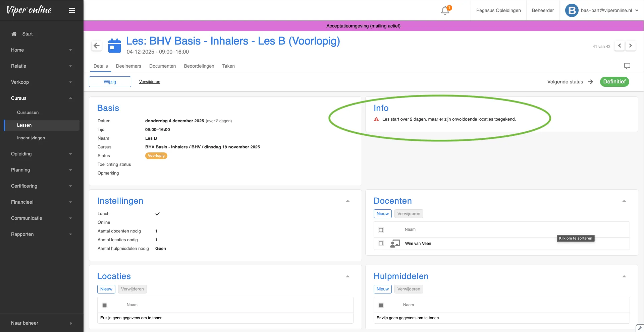
Task: Set status to Definitief
Action: (614, 82)
